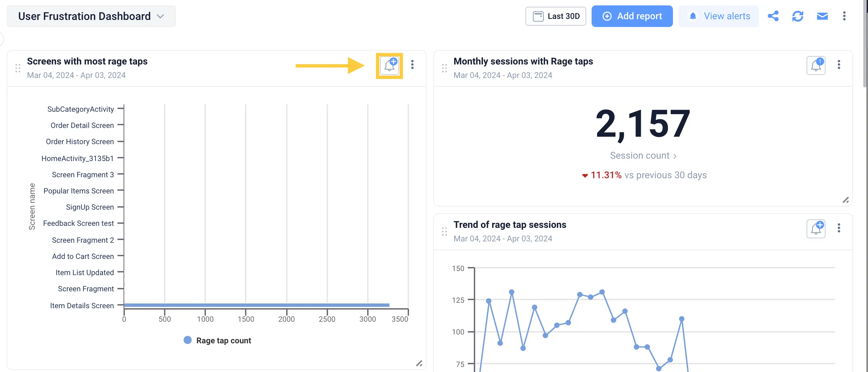Toggle the Rage tap count legend item
Image resolution: width=868 pixels, height=372 pixels.
(218, 340)
